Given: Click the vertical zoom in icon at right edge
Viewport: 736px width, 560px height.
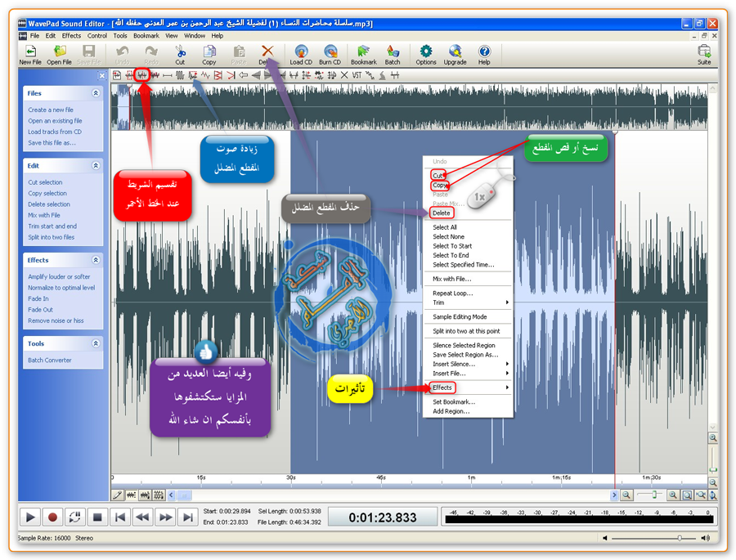Looking at the screenshot, I should coord(712,438).
